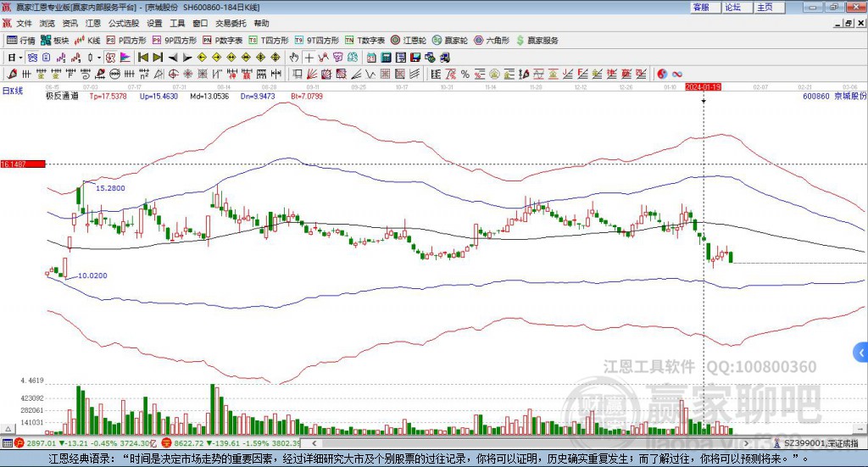Click the red price label 16.1487
Viewport: 868px width, 467px height.
coord(23,164)
